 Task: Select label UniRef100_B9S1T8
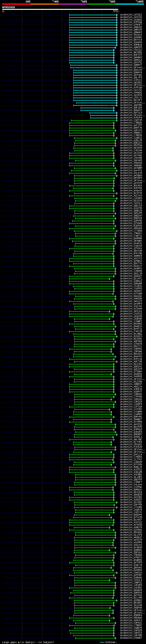(131, 70)
